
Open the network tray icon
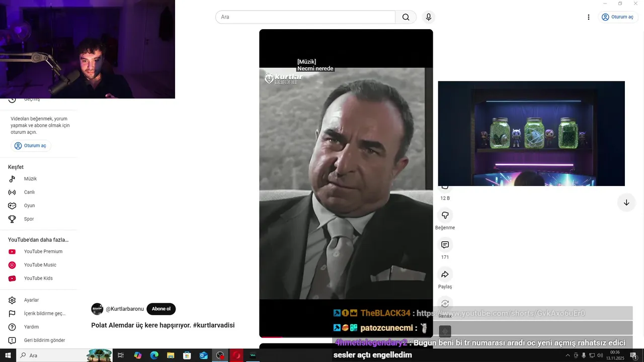[592, 355]
